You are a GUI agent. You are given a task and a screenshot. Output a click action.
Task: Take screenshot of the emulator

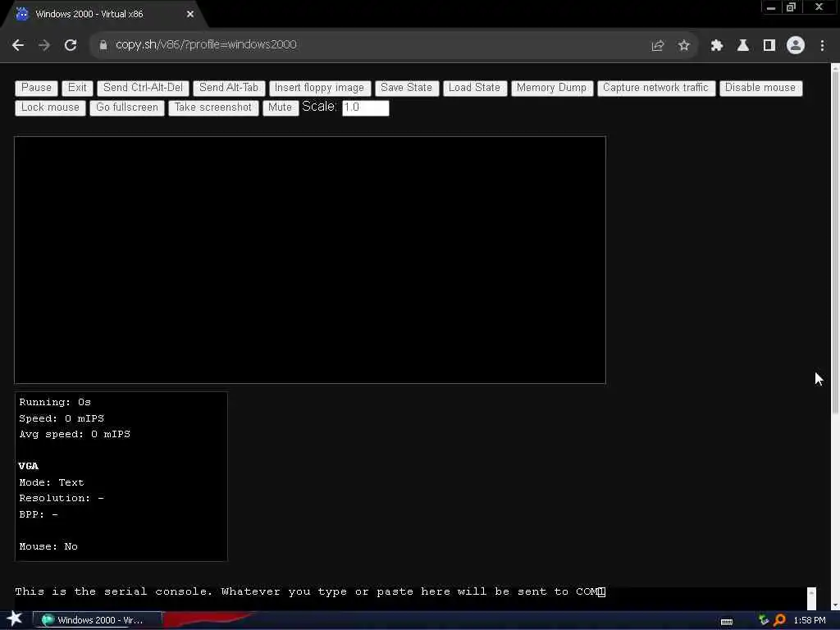[x=213, y=107]
